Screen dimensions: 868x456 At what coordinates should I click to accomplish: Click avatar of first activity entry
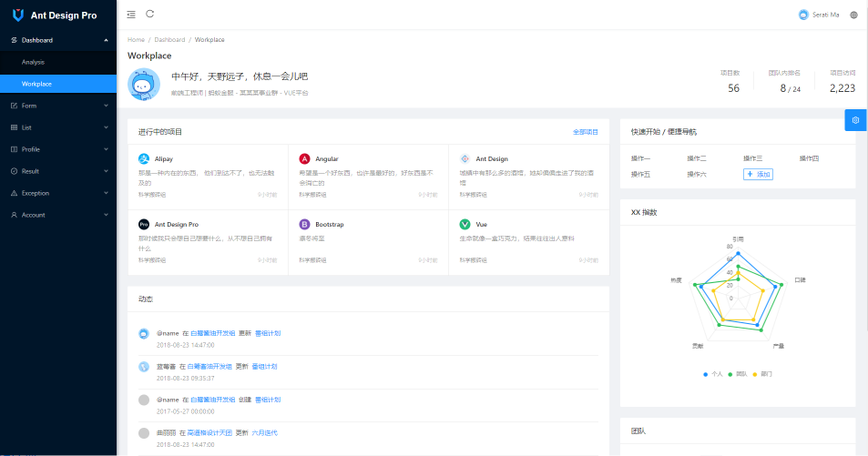coord(144,334)
